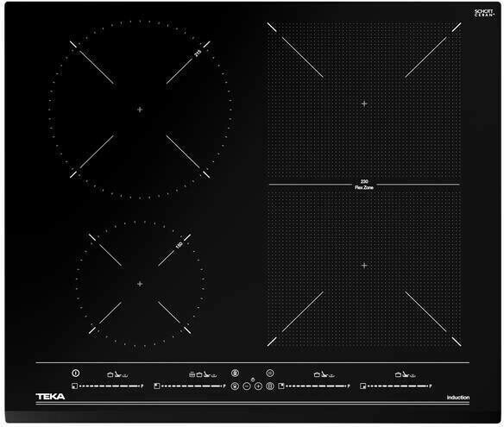
Task: Tap the center cross of the 150 zone
Action: tap(140, 284)
